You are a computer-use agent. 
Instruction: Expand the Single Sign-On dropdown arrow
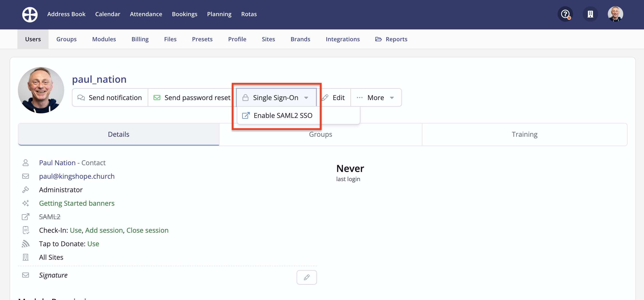pos(306,98)
